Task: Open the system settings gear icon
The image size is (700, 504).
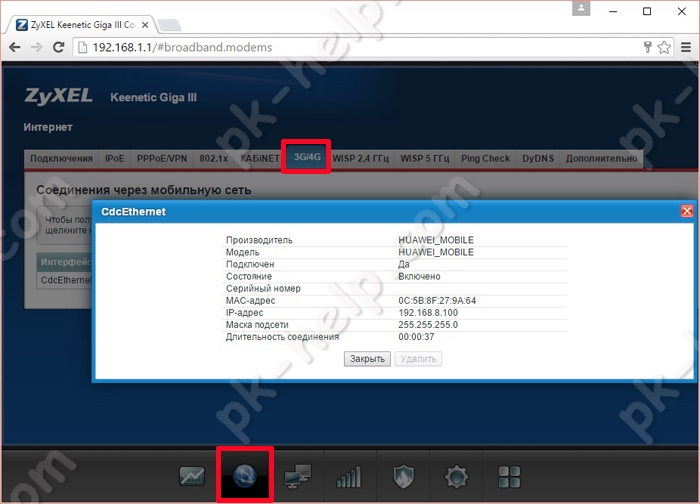Action: coord(456,476)
